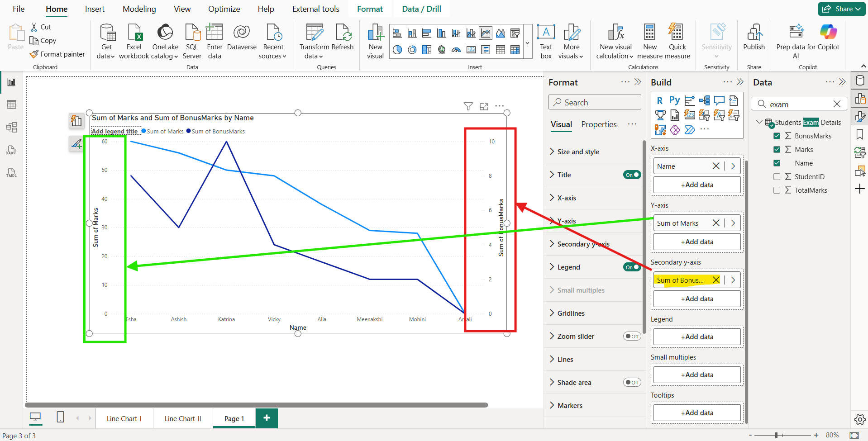Insert a gauge visual from the gallery

(x=456, y=50)
